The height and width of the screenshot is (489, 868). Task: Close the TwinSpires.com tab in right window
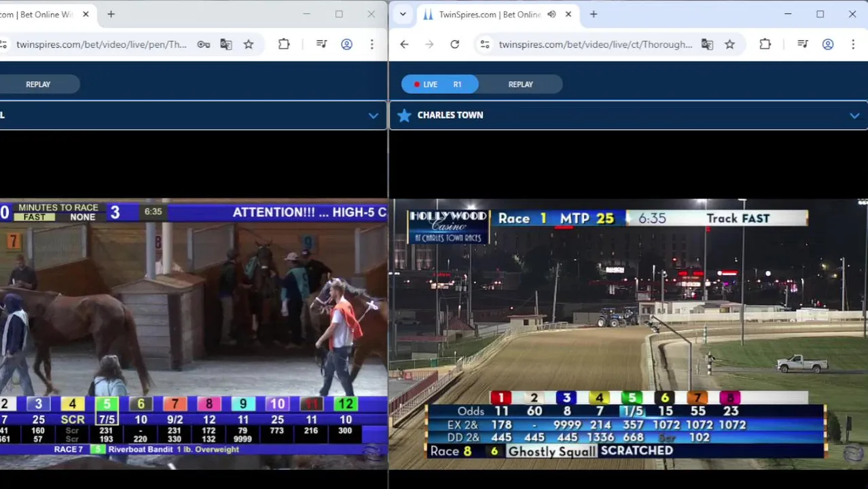568,14
